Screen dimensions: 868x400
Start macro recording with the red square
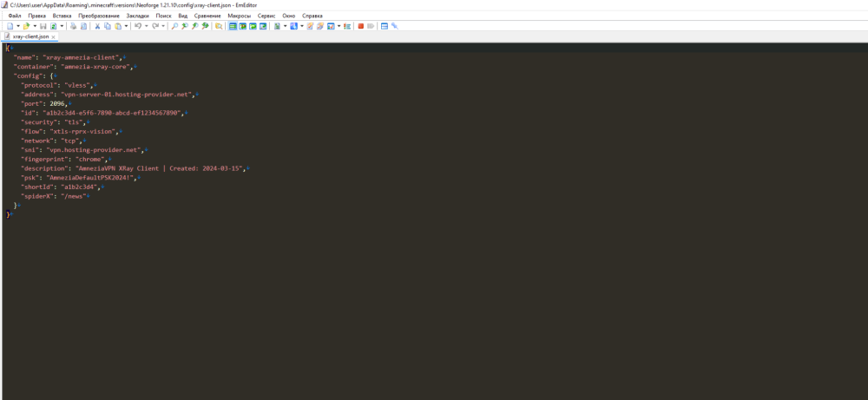(361, 26)
